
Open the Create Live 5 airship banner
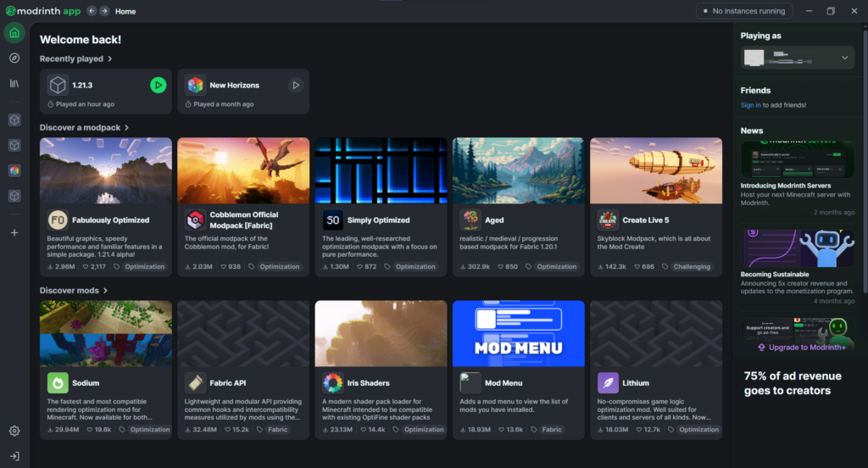click(656, 170)
